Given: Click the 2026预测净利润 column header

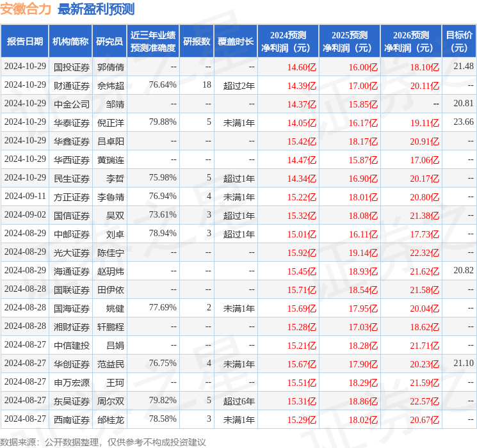Looking at the screenshot, I should coord(411,42).
